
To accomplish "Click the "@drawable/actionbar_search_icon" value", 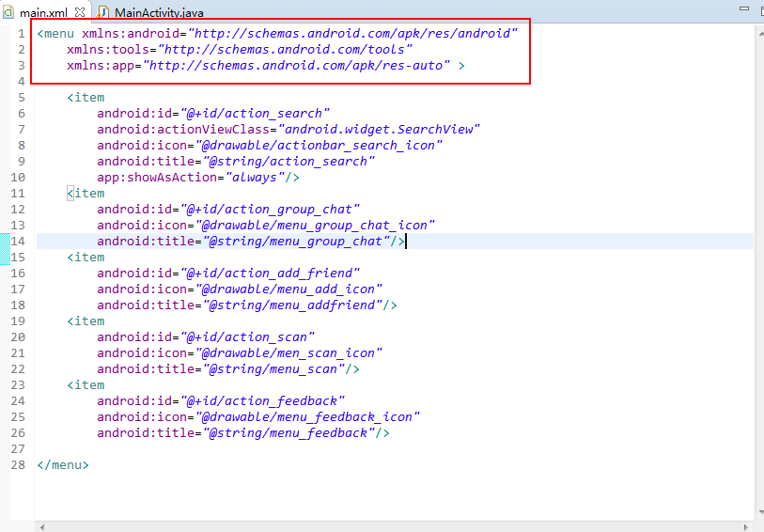I will [319, 146].
